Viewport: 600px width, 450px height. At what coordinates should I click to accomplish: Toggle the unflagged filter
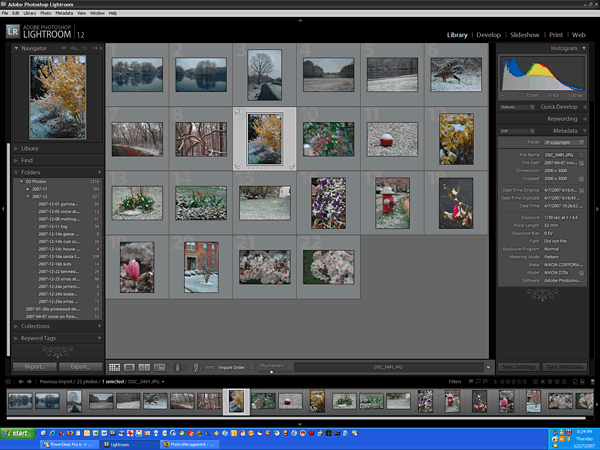[478, 382]
